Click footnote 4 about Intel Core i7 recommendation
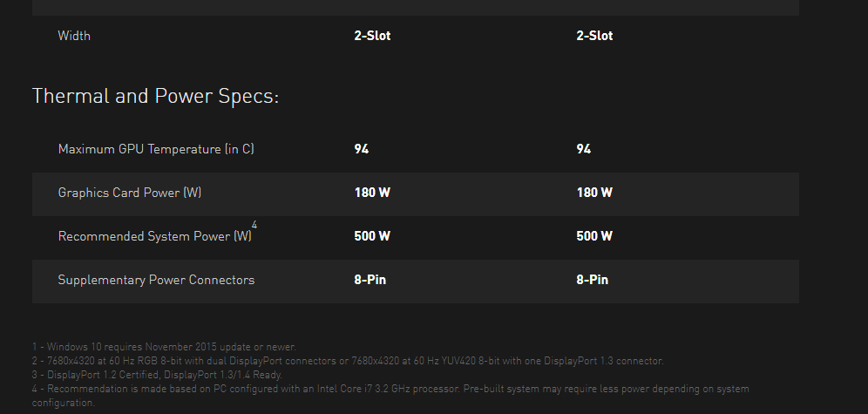 390,396
